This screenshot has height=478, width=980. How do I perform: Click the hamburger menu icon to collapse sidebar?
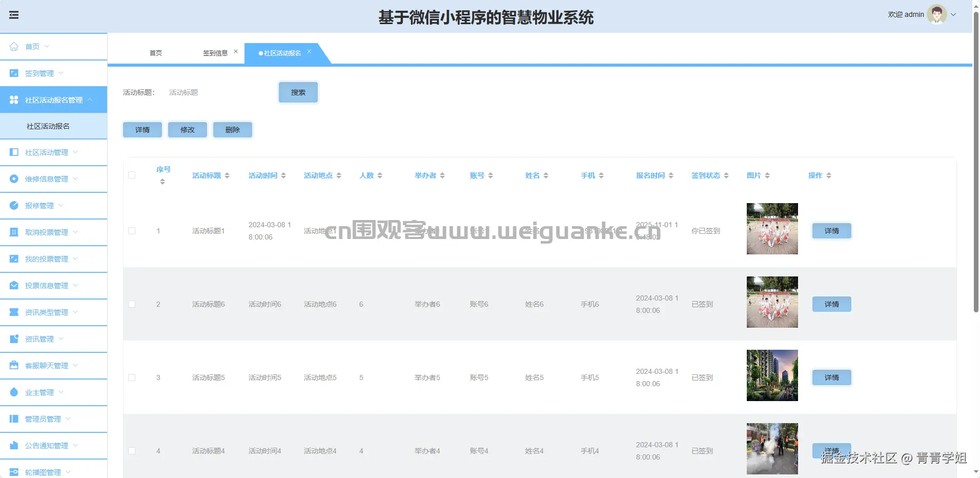(14, 14)
